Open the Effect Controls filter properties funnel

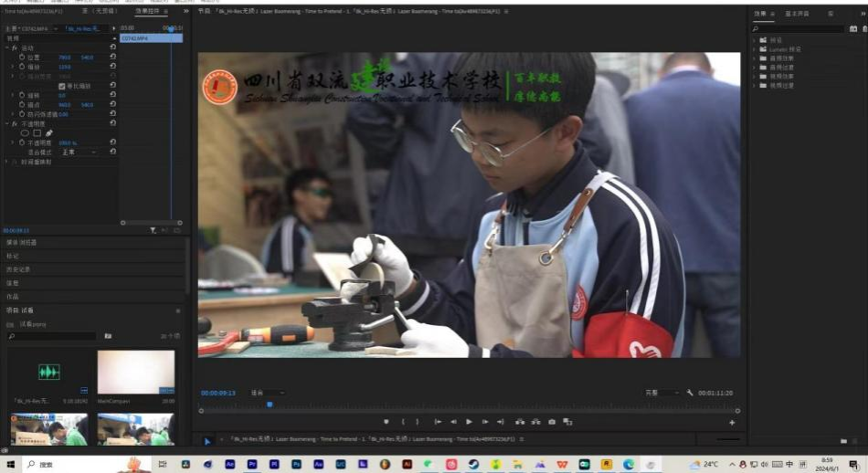pyautogui.click(x=153, y=230)
